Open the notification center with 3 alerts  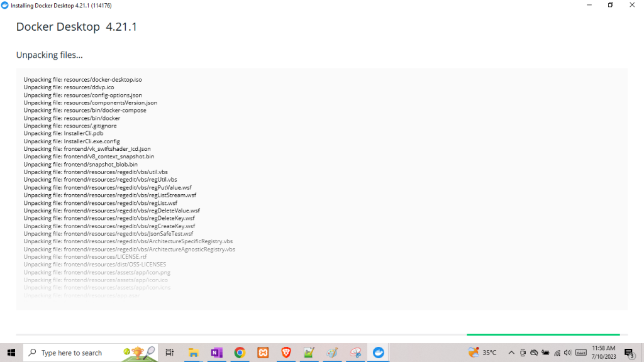(x=629, y=353)
